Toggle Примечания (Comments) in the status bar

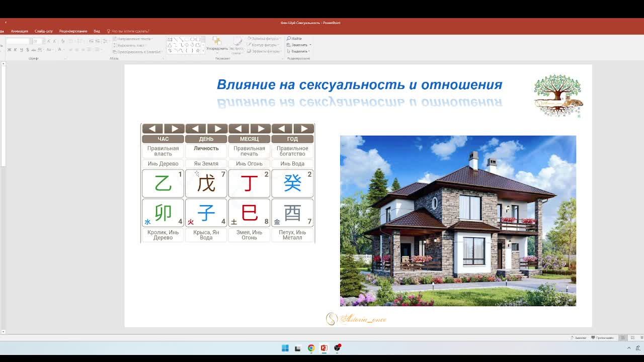(x=603, y=338)
